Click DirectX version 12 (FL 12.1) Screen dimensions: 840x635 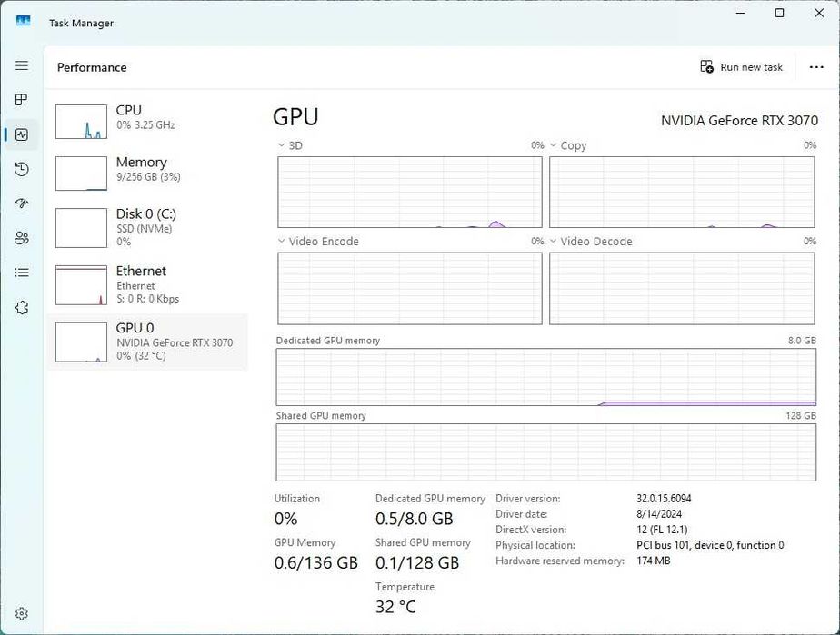pos(662,529)
